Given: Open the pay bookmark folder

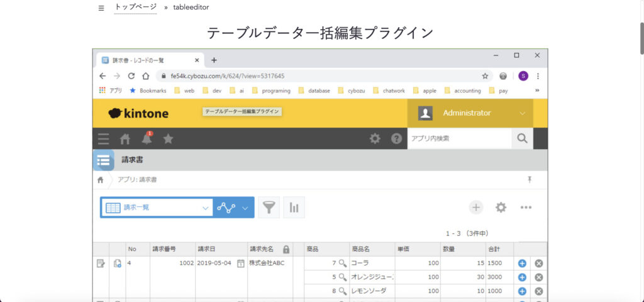Looking at the screenshot, I should (x=498, y=91).
